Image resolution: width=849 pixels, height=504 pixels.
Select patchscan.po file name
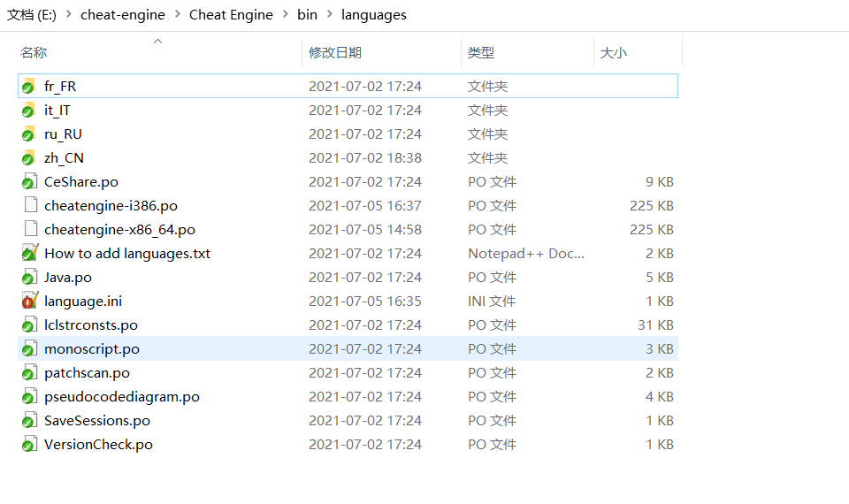(87, 372)
